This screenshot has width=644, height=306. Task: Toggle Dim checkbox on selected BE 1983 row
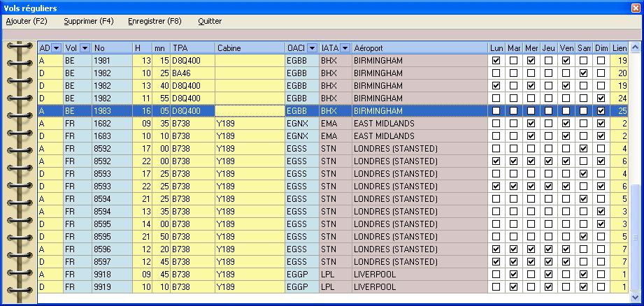tap(601, 111)
